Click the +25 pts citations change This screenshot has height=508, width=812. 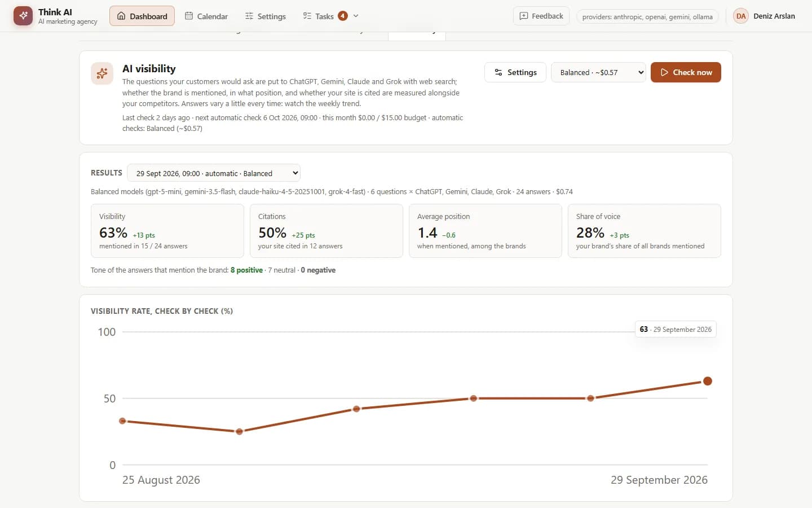tap(303, 235)
